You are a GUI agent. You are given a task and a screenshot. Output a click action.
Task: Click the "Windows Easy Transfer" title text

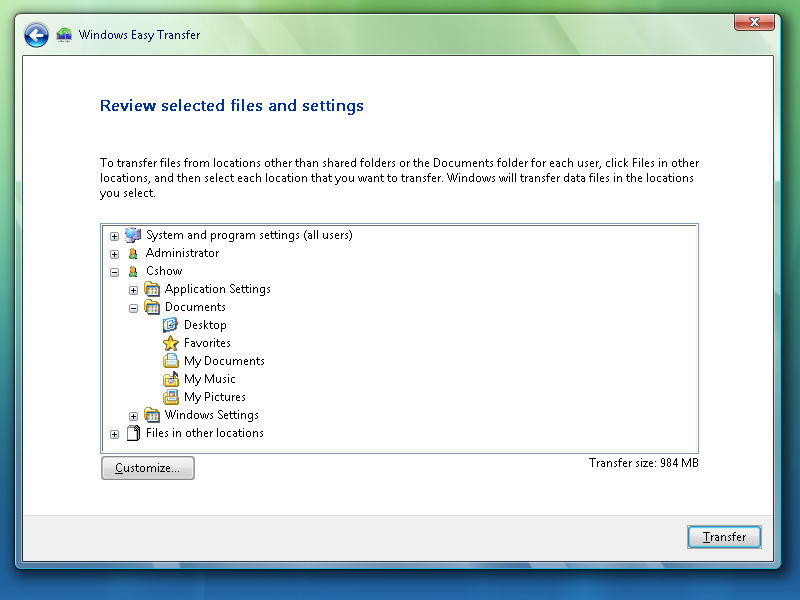click(x=139, y=35)
